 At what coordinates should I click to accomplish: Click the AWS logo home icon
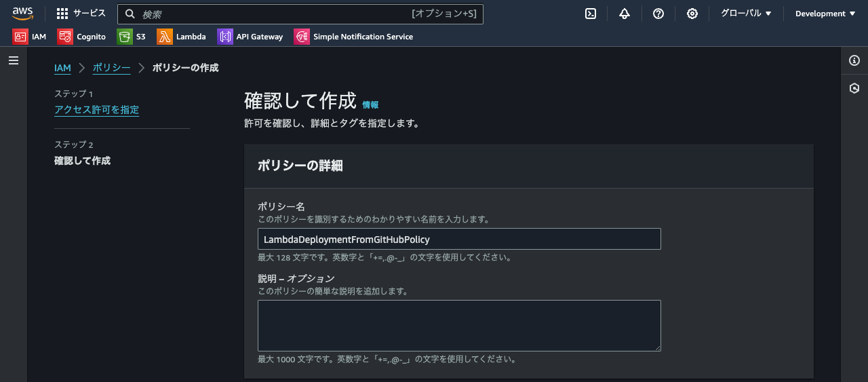pos(22,14)
